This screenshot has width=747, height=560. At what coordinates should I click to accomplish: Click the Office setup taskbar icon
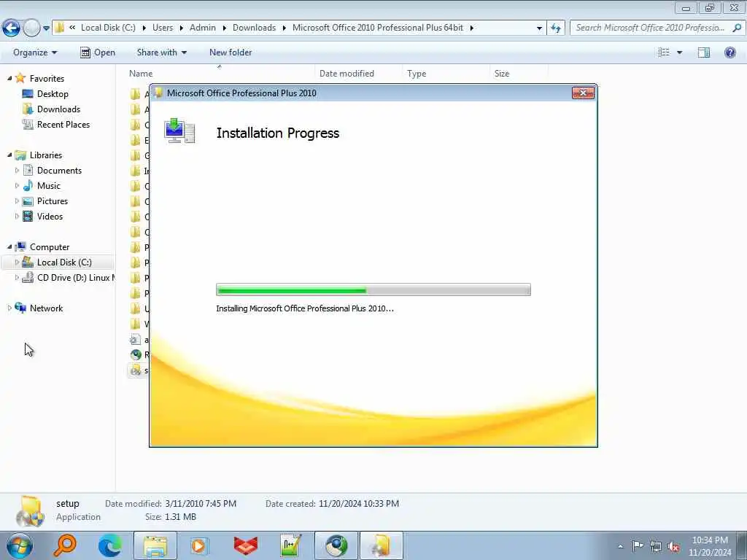pos(381,545)
